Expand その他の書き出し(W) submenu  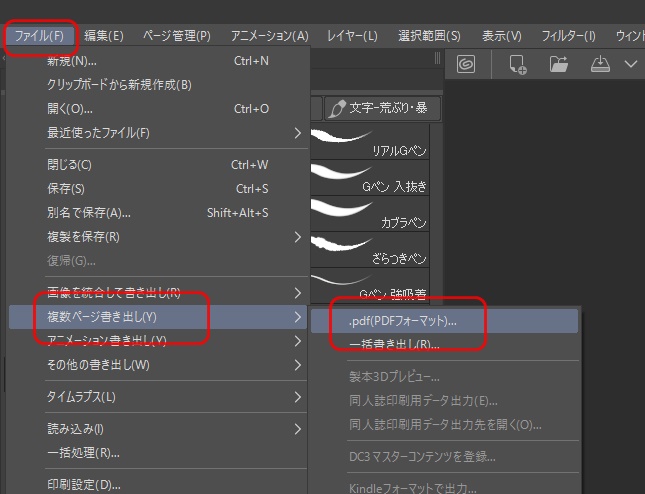pyautogui.click(x=158, y=365)
